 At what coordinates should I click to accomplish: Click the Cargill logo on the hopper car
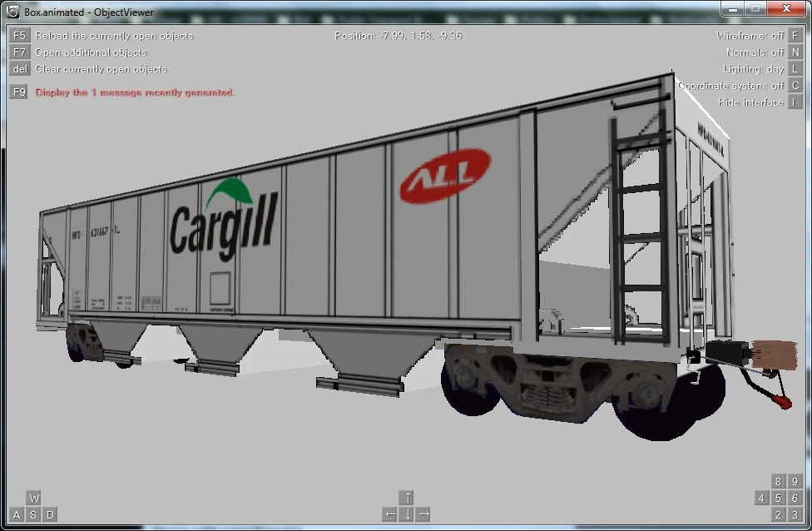pyautogui.click(x=224, y=221)
